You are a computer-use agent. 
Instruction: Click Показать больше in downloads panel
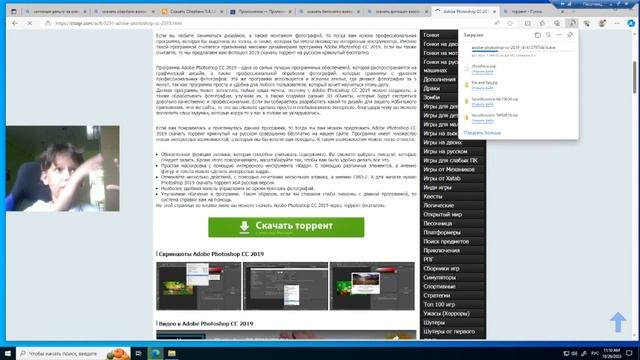(x=482, y=133)
